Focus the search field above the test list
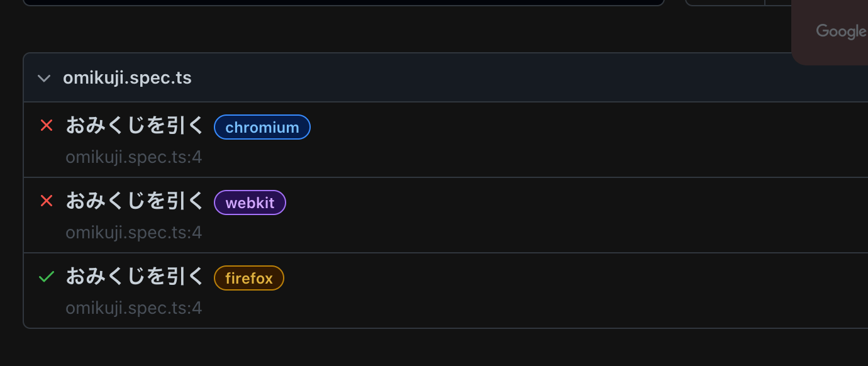 click(343, 3)
